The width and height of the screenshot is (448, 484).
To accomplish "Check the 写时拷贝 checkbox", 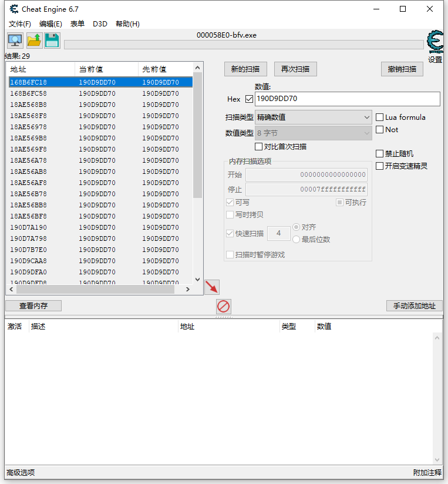I will (x=230, y=215).
